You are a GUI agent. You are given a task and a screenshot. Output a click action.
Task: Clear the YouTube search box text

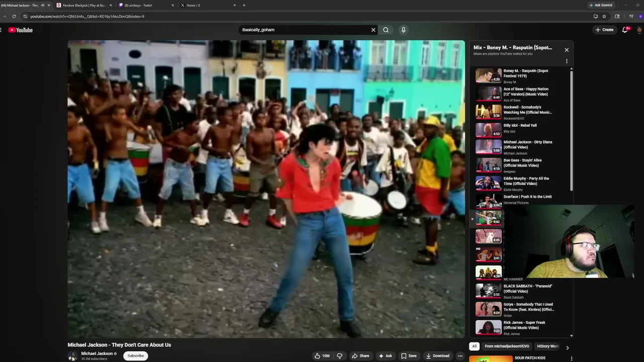coord(373,30)
